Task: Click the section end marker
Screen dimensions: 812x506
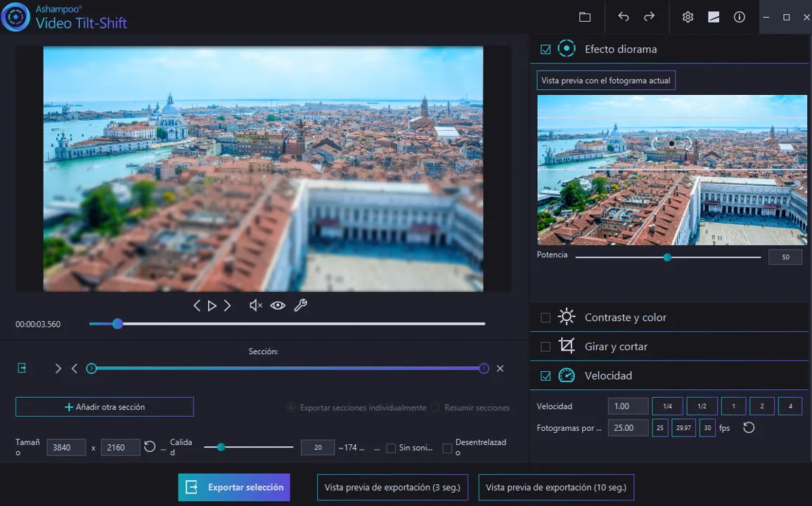Action: pyautogui.click(x=484, y=368)
